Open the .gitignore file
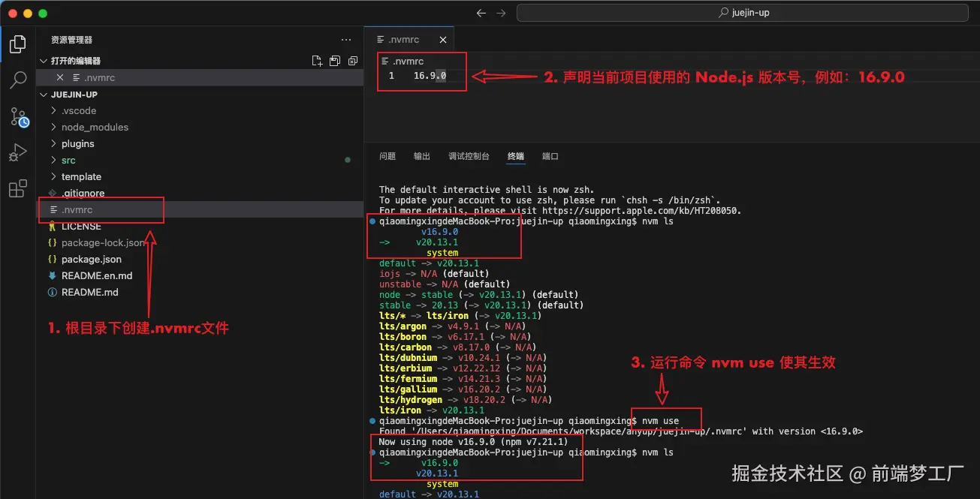Image resolution: width=980 pixels, height=499 pixels. (200, 193)
